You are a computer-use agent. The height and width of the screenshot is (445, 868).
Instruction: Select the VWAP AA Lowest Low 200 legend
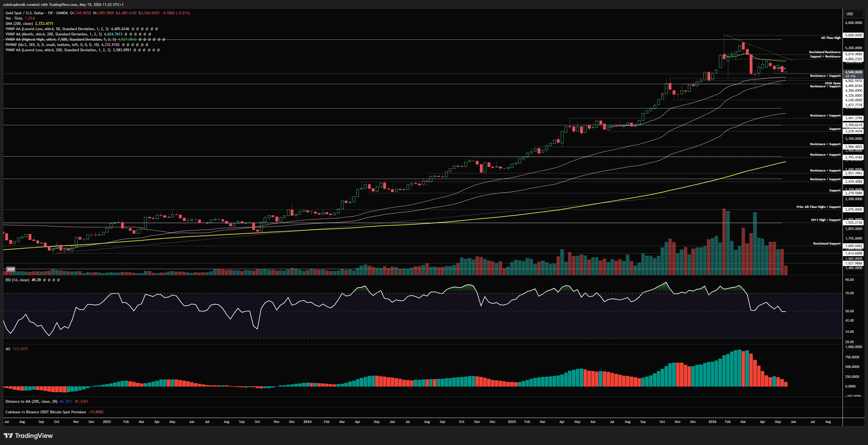pyautogui.click(x=58, y=50)
